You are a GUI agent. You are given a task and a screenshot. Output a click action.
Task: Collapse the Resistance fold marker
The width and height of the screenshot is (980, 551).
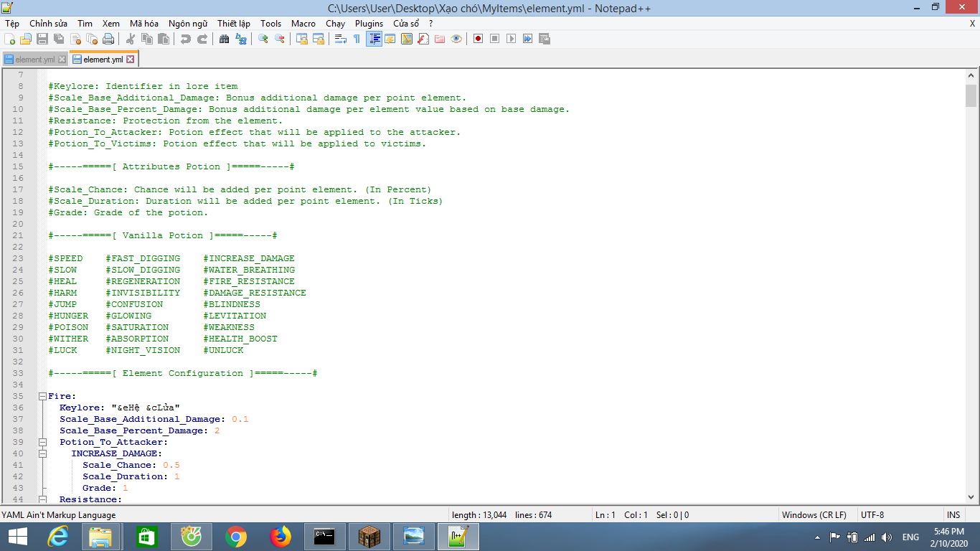42,499
